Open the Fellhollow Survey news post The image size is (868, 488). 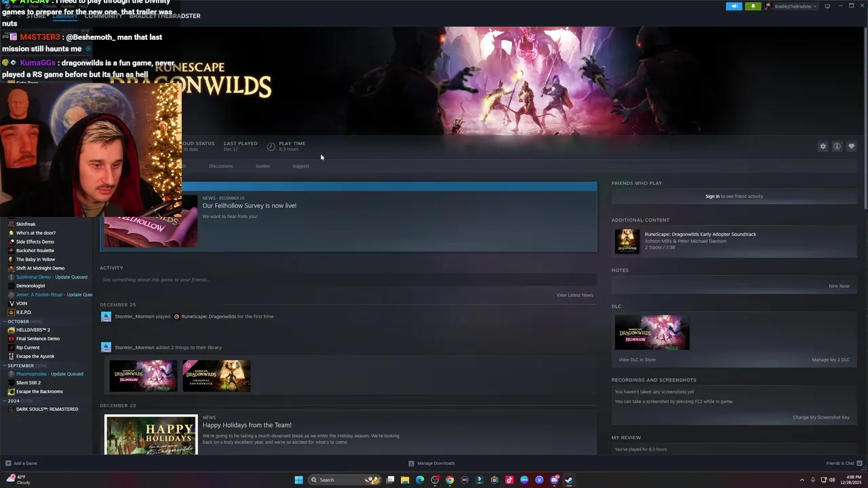pyautogui.click(x=249, y=205)
